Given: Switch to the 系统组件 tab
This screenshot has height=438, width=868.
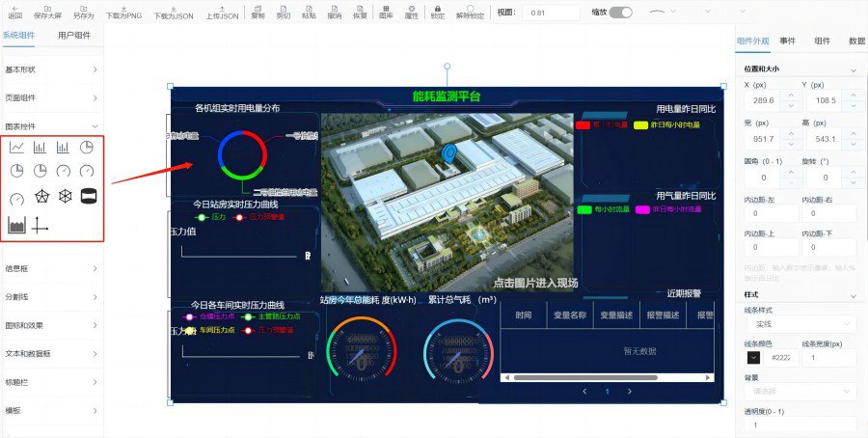Looking at the screenshot, I should pos(18,36).
